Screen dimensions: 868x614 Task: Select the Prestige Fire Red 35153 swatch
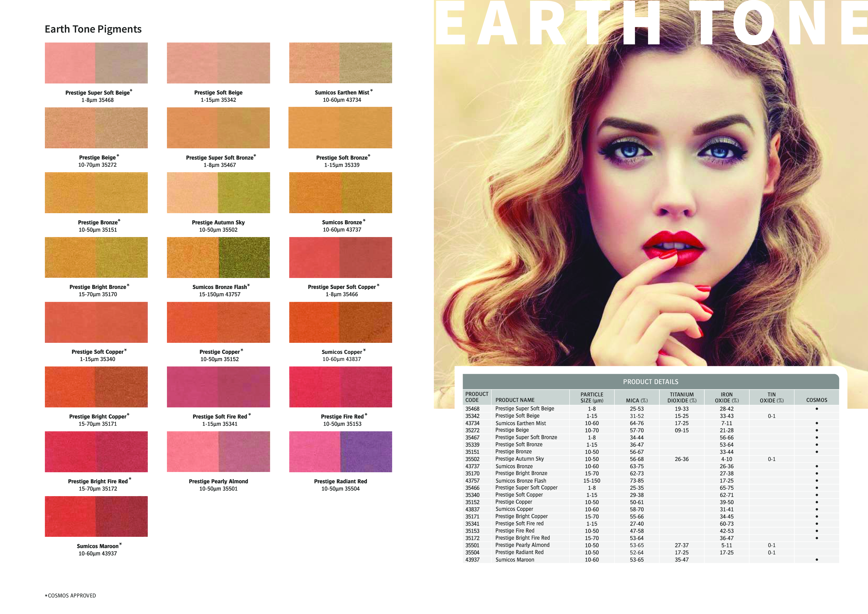coord(341,387)
